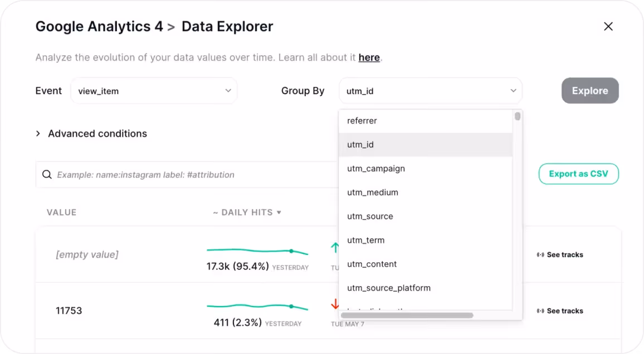Image resolution: width=644 pixels, height=354 pixels.
Task: Click the Google Analytics 4 breadcrumb
Action: click(99, 26)
